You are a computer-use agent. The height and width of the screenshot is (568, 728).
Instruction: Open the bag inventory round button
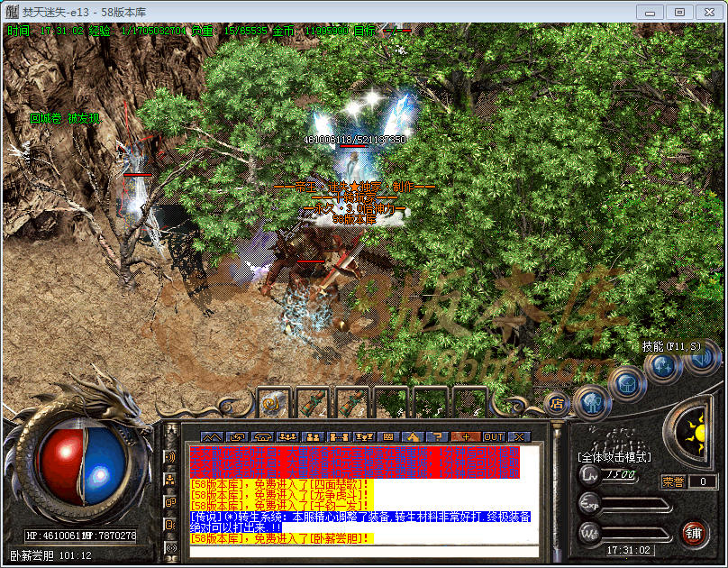[x=628, y=383]
